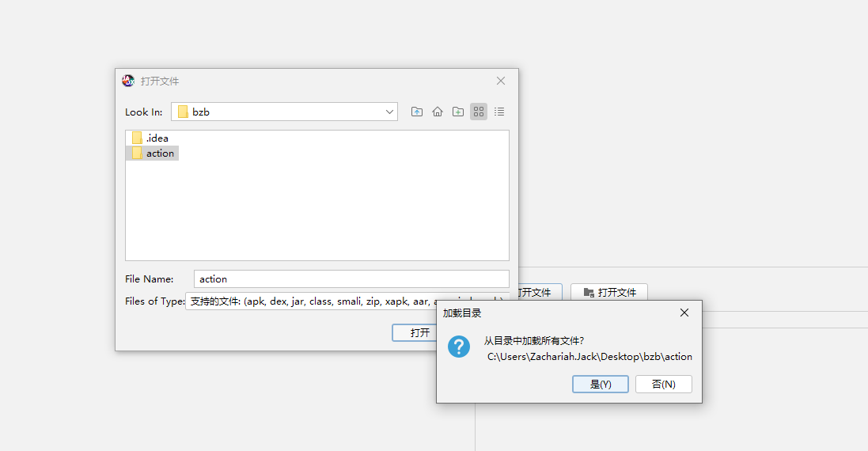Switch file list to details list view
This screenshot has width=868, height=451.
[x=499, y=112]
